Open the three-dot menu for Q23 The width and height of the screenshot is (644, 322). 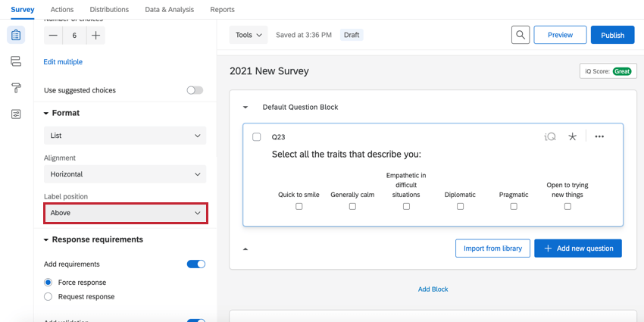tap(599, 136)
